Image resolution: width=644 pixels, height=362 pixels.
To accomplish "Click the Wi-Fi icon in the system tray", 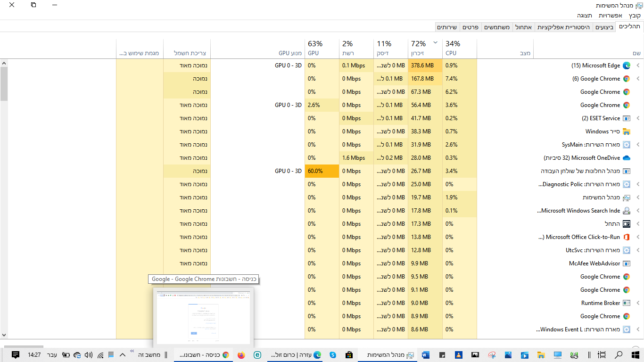I will (x=100, y=355).
